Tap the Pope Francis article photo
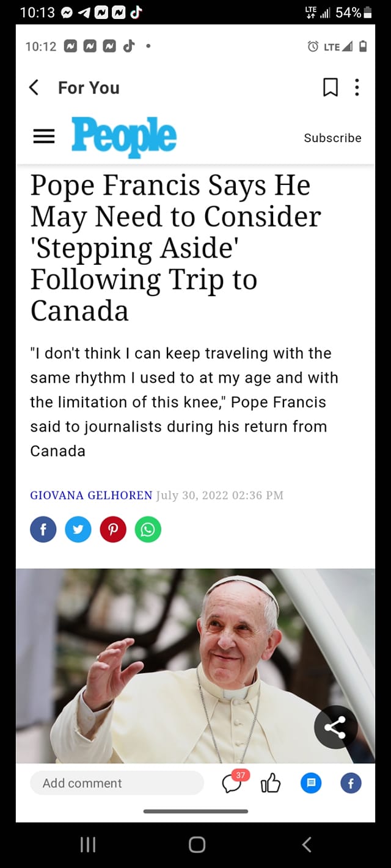 [195, 665]
